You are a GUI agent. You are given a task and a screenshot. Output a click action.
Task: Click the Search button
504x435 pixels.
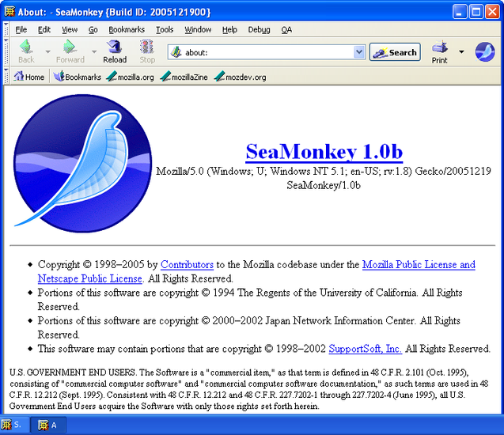(x=395, y=52)
